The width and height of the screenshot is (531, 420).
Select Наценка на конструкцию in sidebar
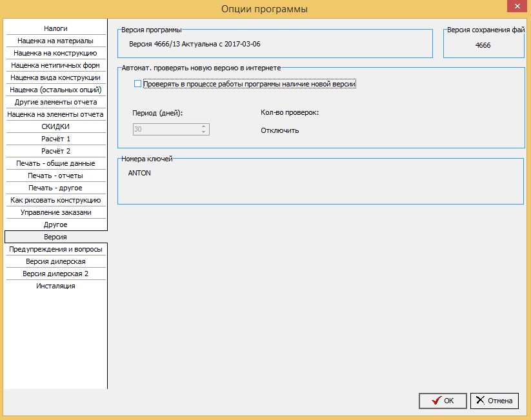point(55,53)
